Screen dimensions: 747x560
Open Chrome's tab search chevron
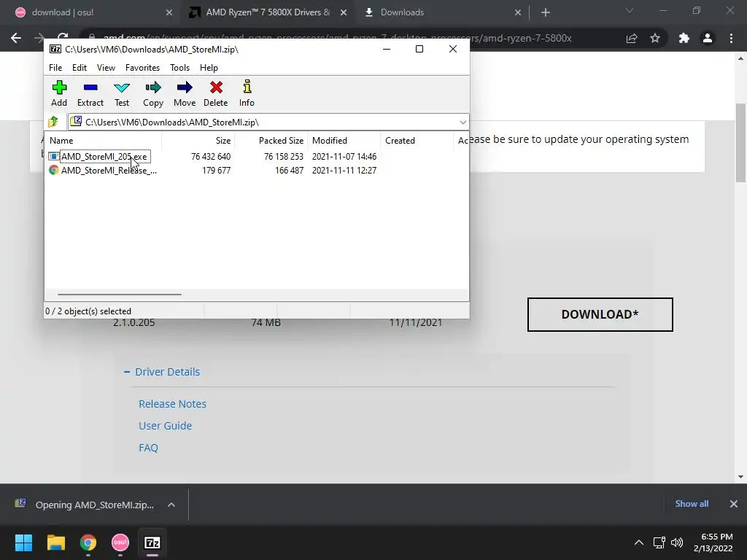[630, 10]
